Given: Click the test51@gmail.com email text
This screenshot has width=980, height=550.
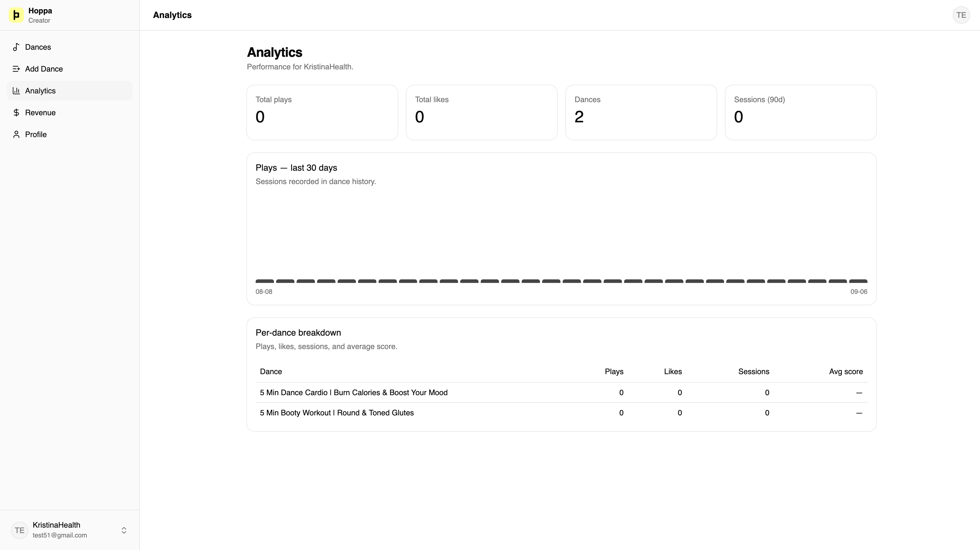Looking at the screenshot, I should pos(60,535).
